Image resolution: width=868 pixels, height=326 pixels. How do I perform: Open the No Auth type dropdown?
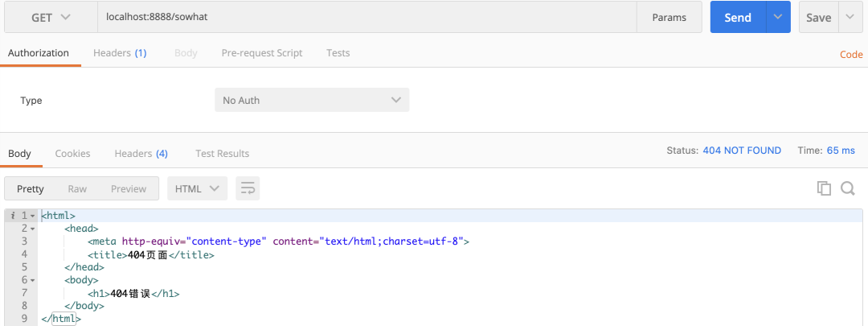[x=312, y=100]
